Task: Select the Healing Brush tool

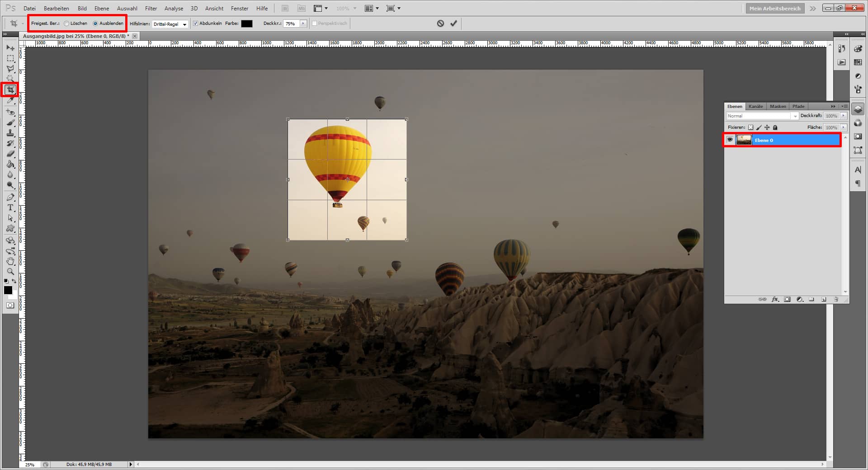Action: click(x=10, y=112)
